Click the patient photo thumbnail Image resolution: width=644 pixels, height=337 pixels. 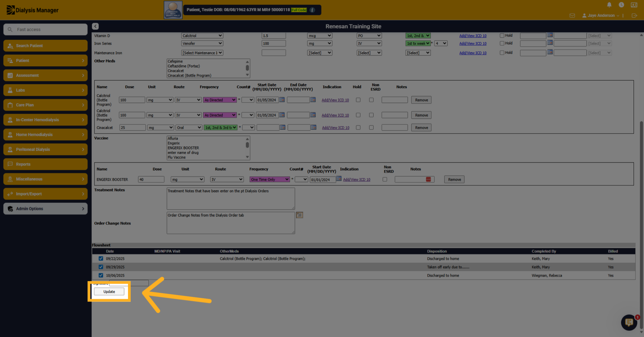click(173, 10)
